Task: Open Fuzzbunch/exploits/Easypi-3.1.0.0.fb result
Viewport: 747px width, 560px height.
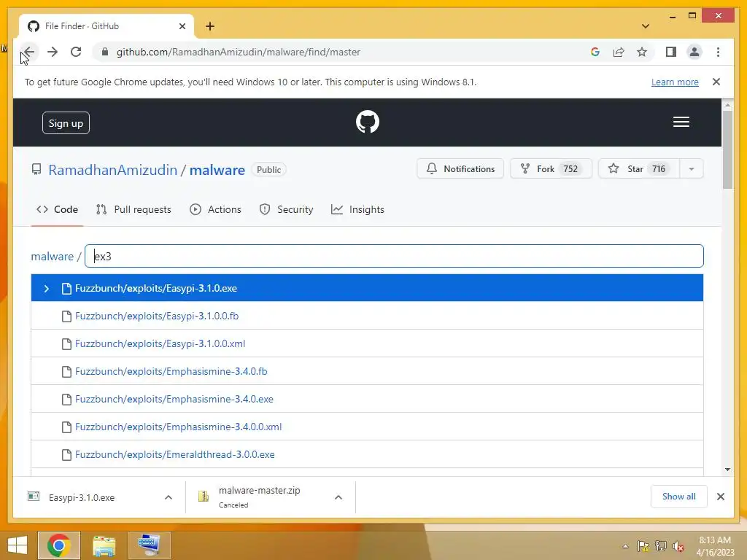Action: (x=367, y=316)
